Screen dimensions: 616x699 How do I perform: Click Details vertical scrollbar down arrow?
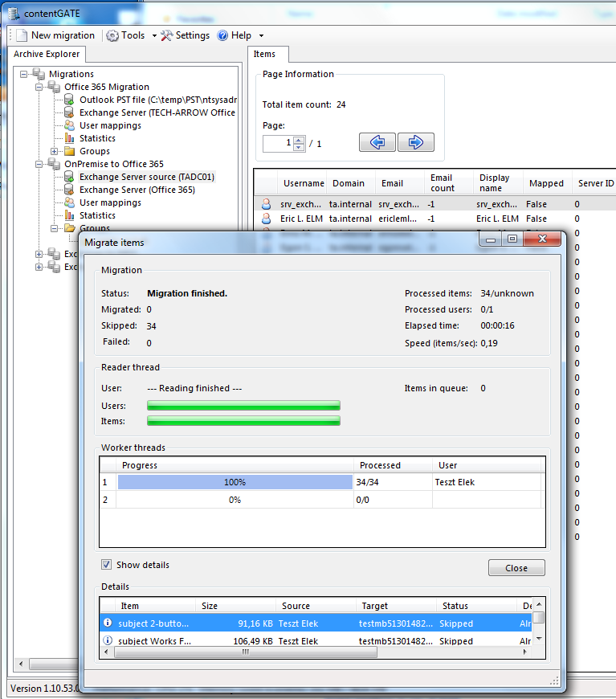[539, 639]
